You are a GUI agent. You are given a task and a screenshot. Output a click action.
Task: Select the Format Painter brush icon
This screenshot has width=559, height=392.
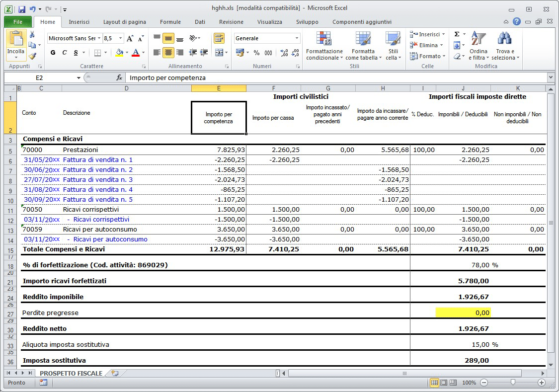[x=32, y=56]
